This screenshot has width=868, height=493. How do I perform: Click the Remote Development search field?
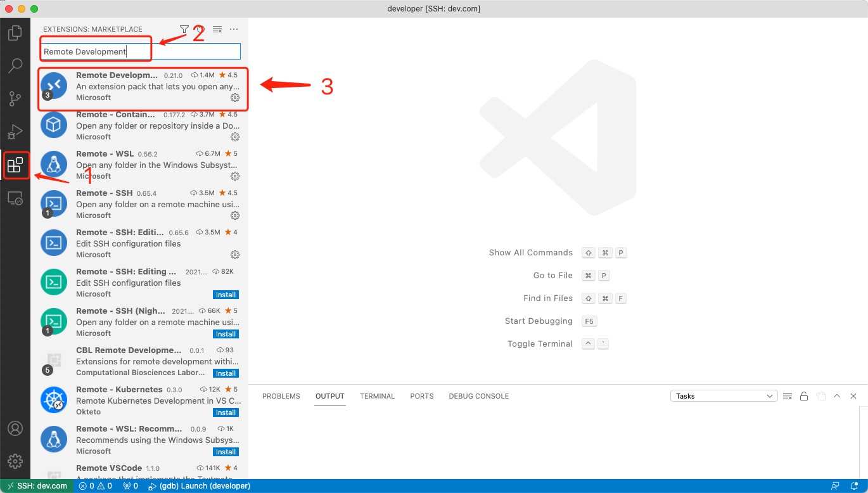[141, 51]
